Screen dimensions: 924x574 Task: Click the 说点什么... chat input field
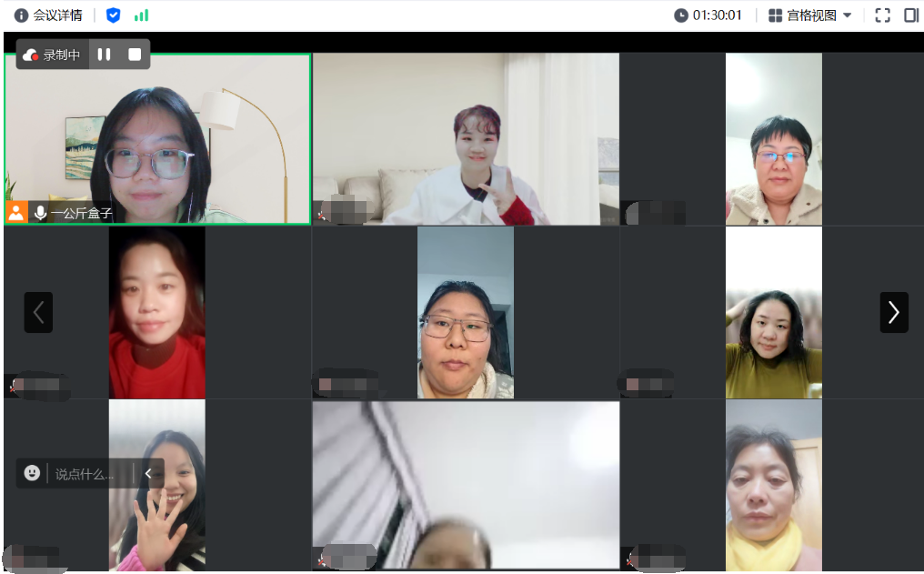click(x=85, y=474)
